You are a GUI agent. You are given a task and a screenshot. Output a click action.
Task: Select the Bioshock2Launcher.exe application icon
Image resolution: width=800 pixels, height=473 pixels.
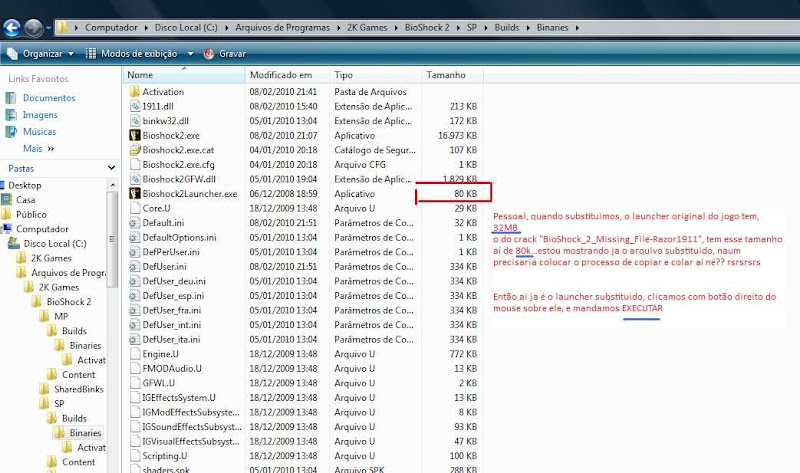click(x=135, y=193)
